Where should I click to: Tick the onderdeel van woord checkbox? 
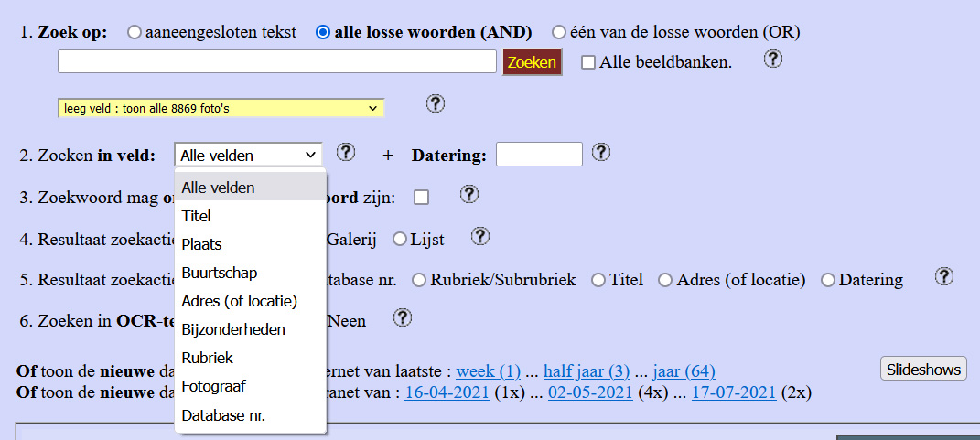point(421,198)
